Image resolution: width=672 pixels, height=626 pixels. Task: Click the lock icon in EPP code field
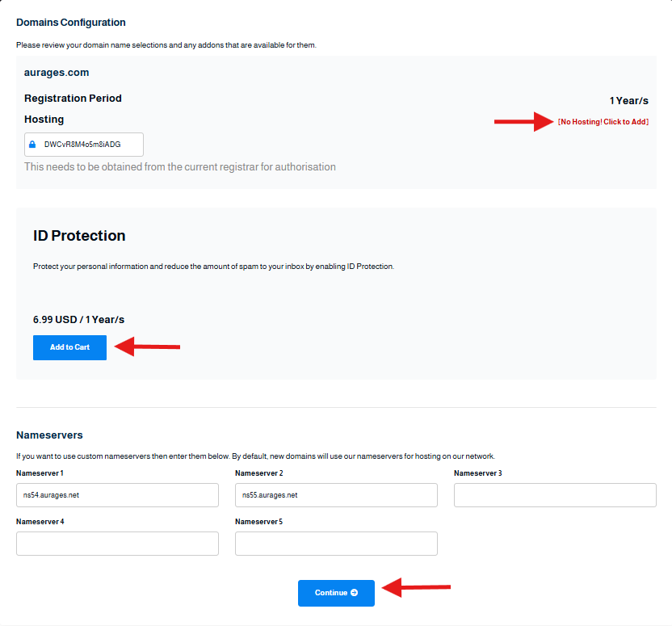32,145
